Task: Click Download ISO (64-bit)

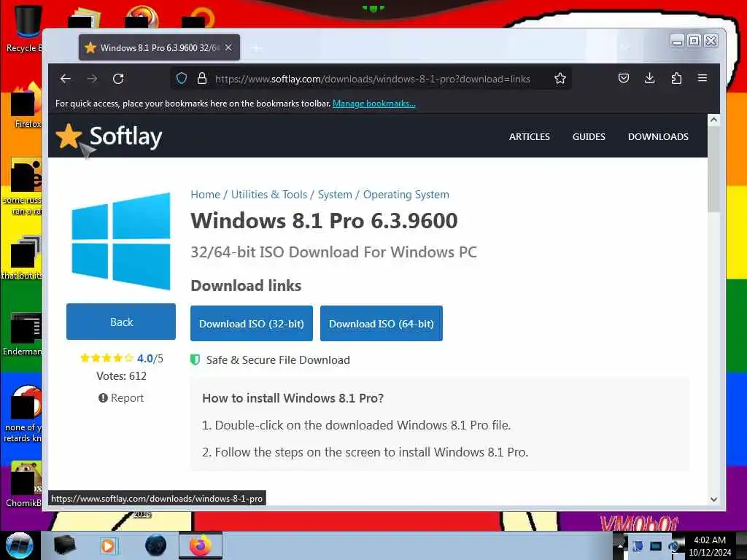Action: tap(381, 323)
